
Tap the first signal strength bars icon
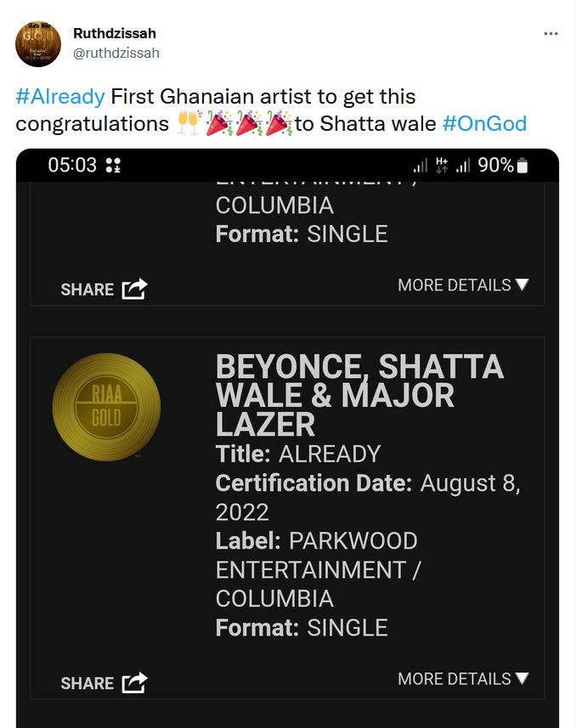pyautogui.click(x=420, y=166)
